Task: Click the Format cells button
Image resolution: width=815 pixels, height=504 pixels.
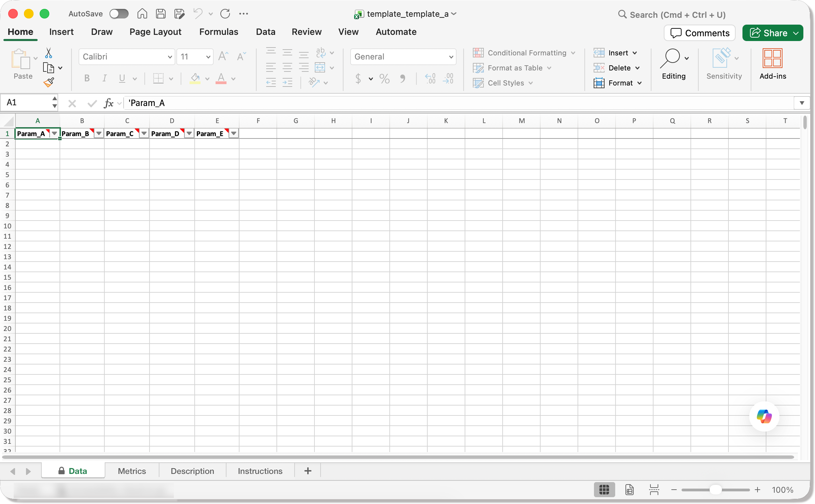Action: [x=617, y=83]
